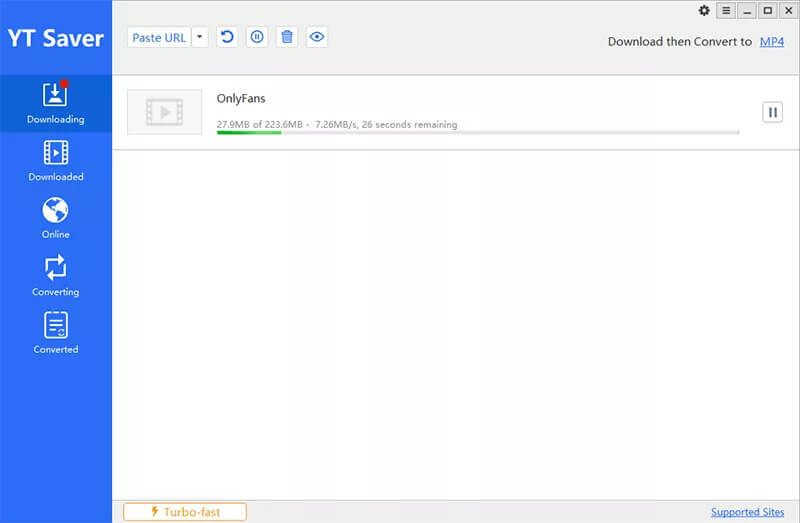This screenshot has height=523, width=800.
Task: Open settings via the gear icon
Action: 704,10
